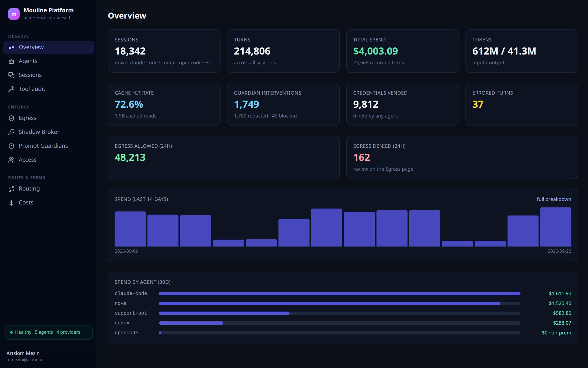
Task: Click the Shadow Broker key icon
Action: tap(11, 132)
